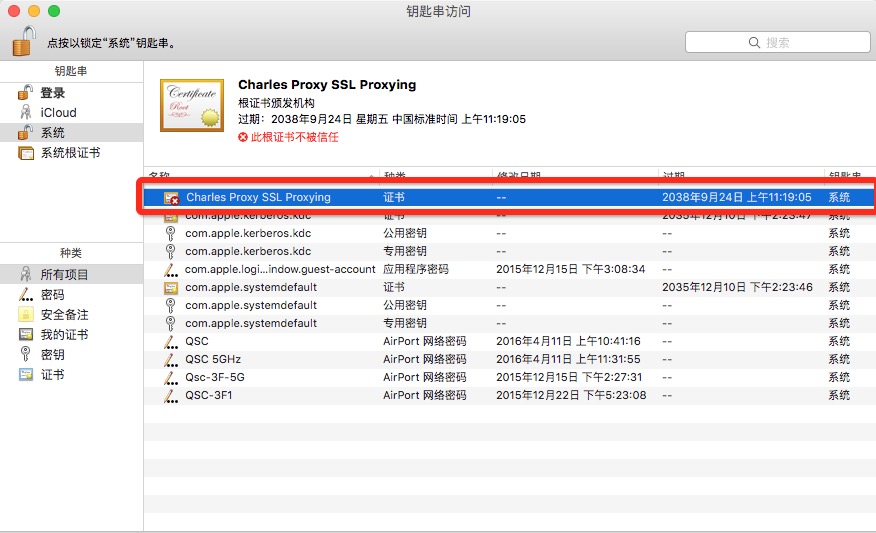This screenshot has height=533, width=876.
Task: Click the 安全备注 note icon
Action: 26,315
